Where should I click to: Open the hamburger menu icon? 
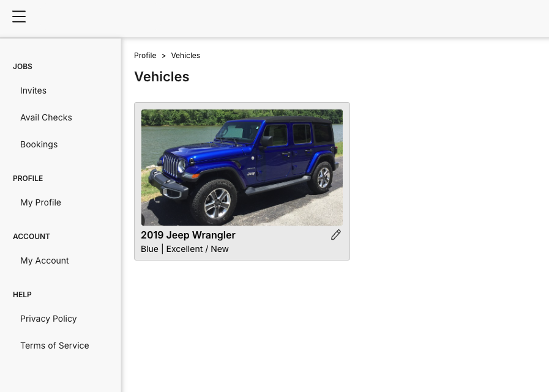tap(19, 17)
